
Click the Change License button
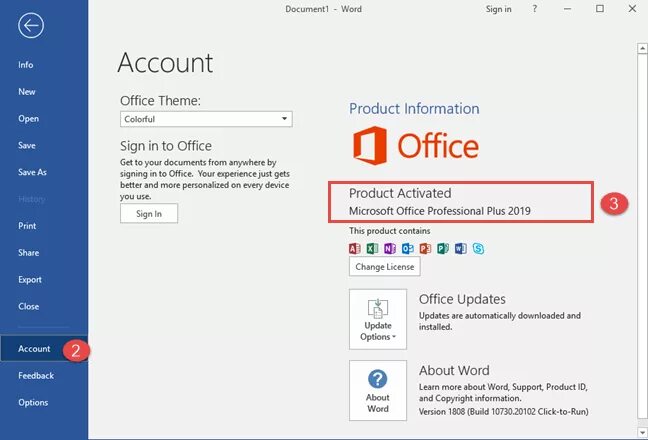point(385,266)
